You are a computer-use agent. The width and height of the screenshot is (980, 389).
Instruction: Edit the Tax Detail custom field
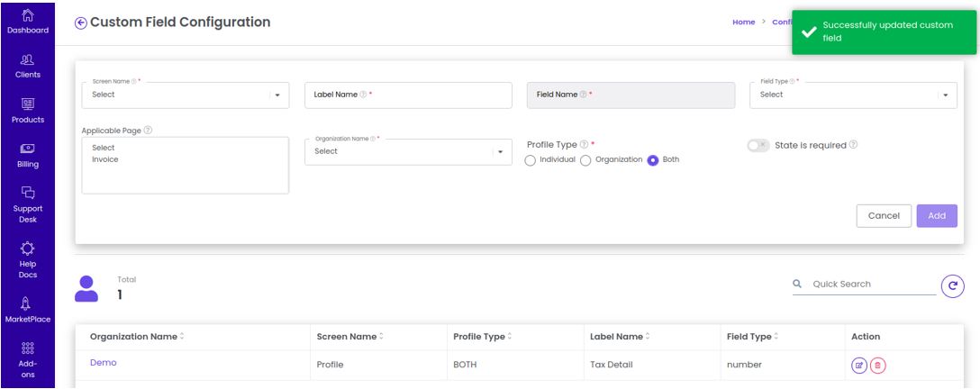pos(858,366)
